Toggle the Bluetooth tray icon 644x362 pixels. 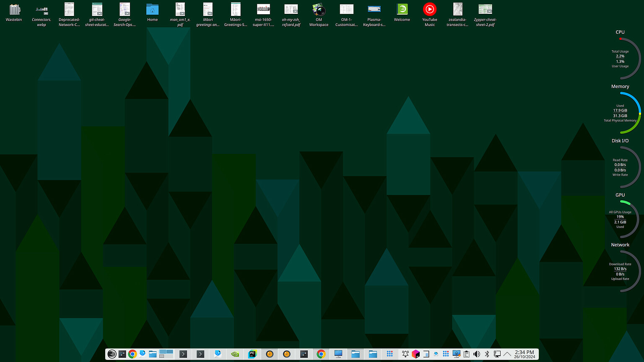[x=487, y=354]
